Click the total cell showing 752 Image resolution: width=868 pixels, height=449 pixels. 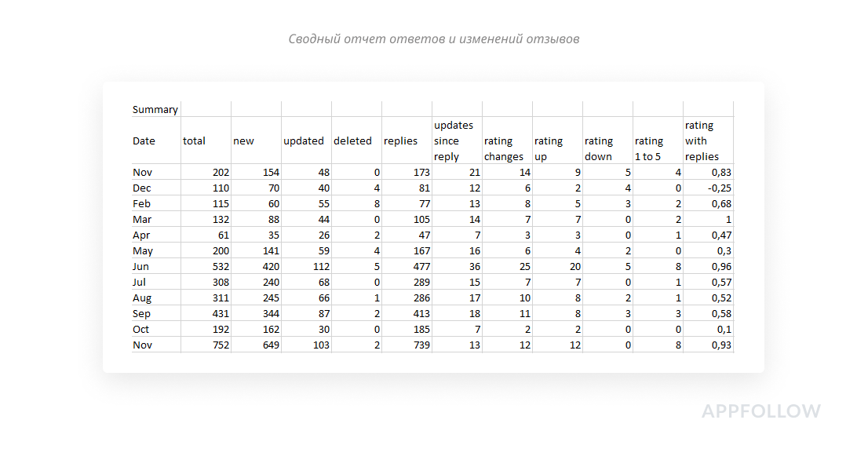(218, 345)
